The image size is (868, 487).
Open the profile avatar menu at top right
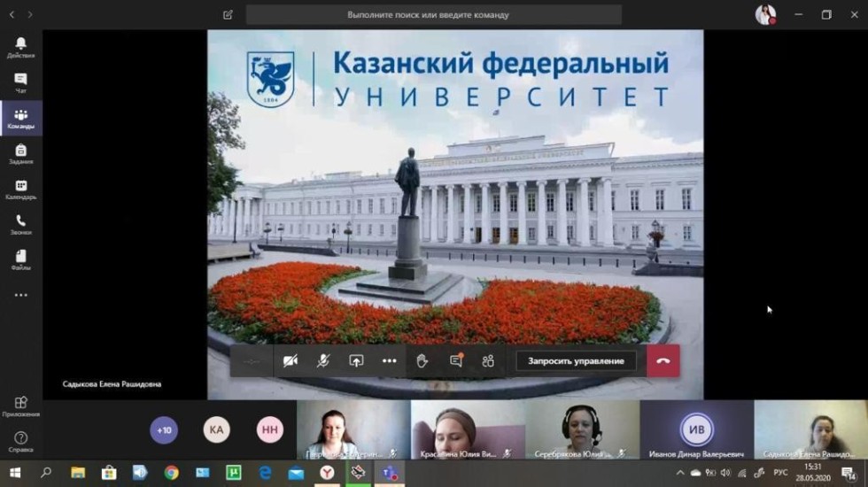(x=764, y=14)
